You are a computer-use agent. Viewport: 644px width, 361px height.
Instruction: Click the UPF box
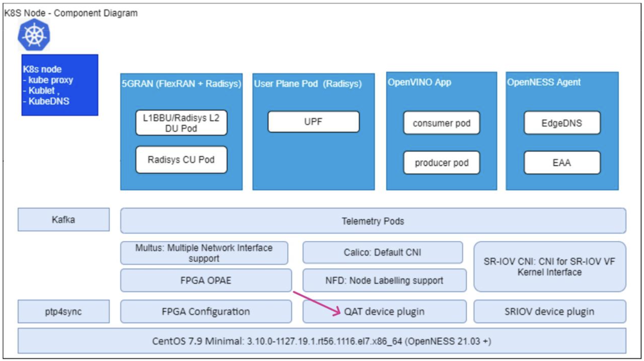point(313,122)
